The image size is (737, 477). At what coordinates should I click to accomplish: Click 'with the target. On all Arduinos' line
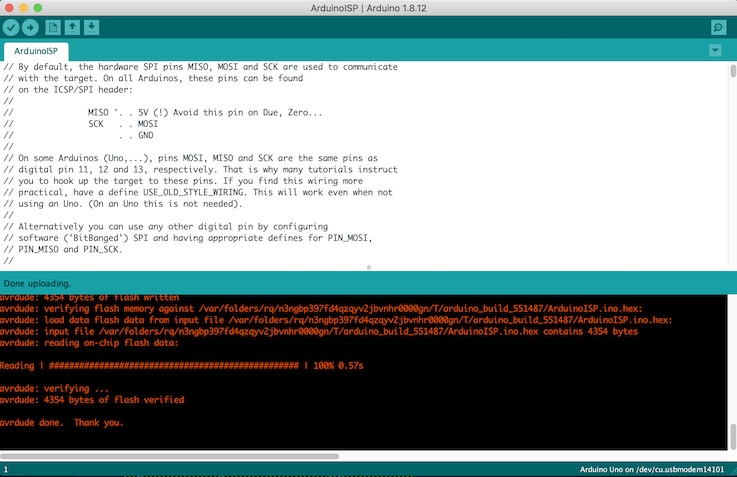tap(153, 78)
